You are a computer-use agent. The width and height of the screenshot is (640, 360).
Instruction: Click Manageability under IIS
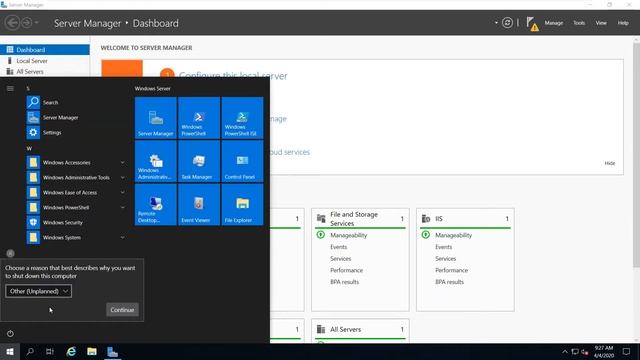(x=453, y=235)
